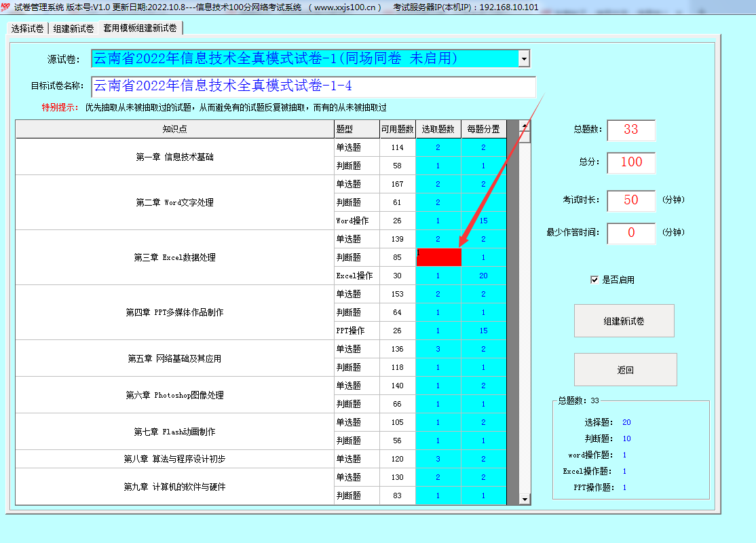Click 可用题数 value 167

tap(397, 184)
